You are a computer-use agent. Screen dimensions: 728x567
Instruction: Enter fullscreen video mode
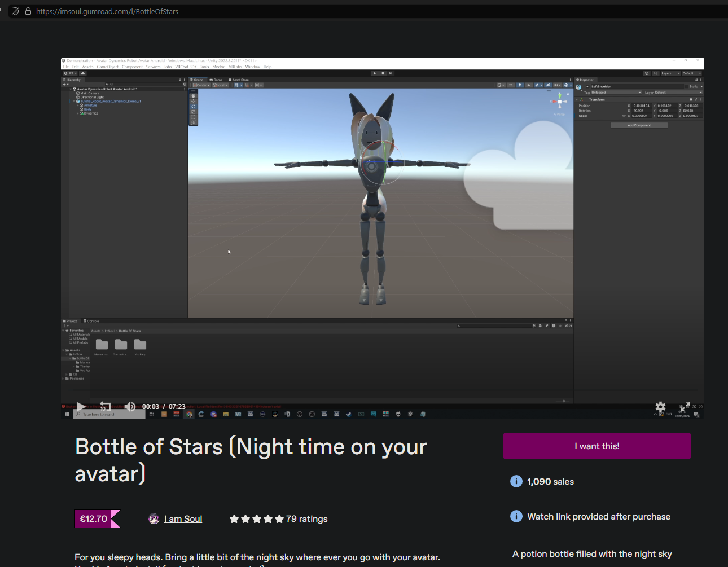pos(685,407)
